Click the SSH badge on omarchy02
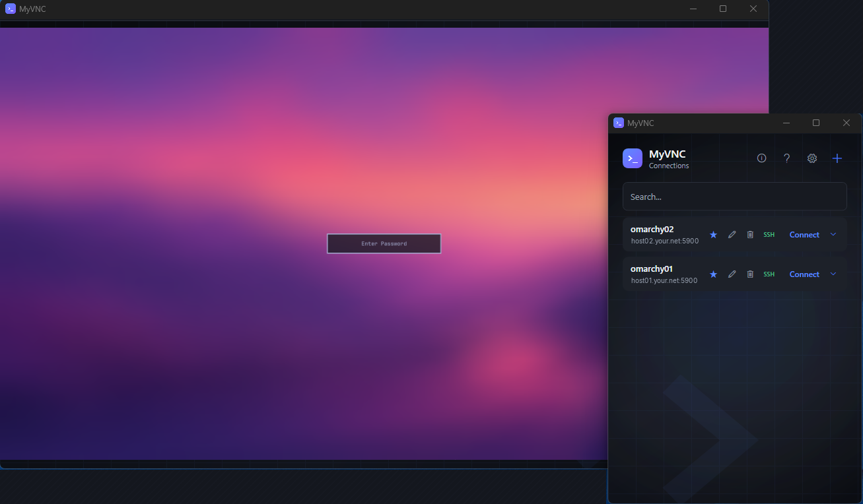The width and height of the screenshot is (863, 504). tap(769, 235)
